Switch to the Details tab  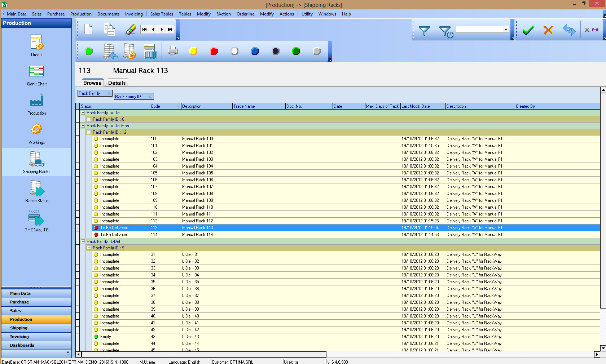click(x=117, y=83)
